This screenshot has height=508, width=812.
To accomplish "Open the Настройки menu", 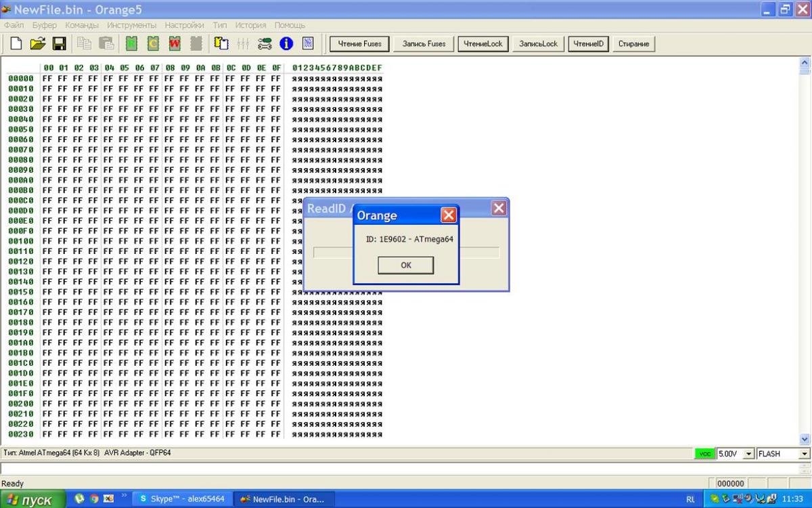I will coord(184,25).
